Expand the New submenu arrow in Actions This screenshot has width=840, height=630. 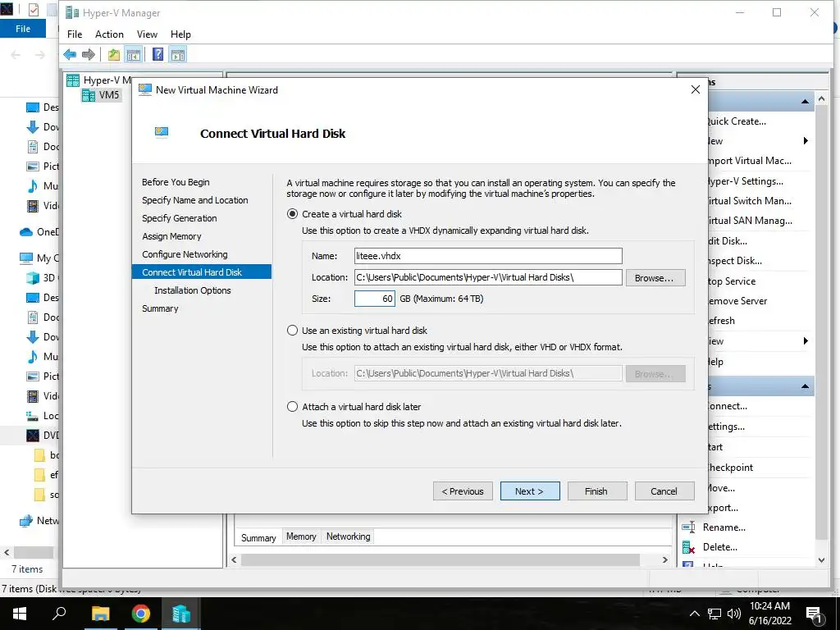[806, 141]
